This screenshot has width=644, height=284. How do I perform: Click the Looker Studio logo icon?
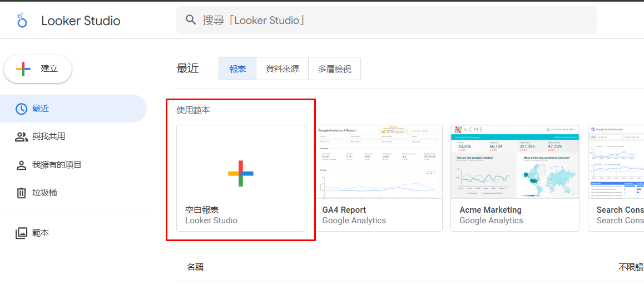pos(22,21)
